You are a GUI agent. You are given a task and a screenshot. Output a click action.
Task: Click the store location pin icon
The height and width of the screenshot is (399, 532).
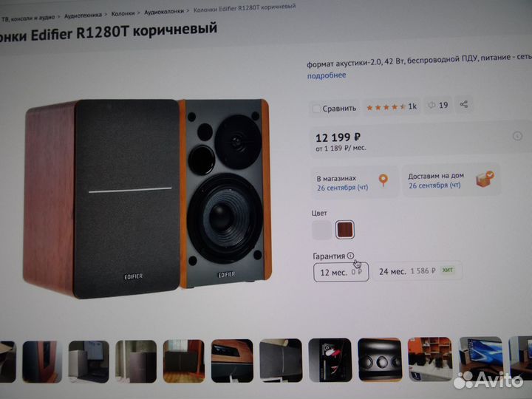pyautogui.click(x=383, y=180)
